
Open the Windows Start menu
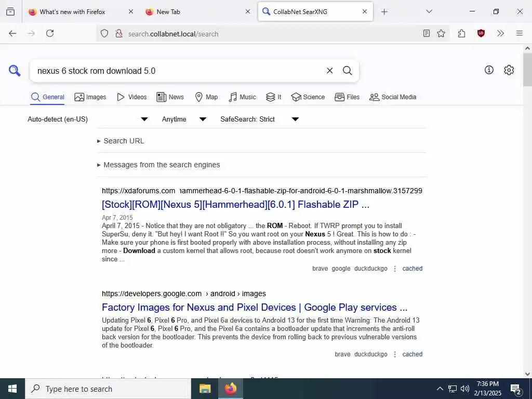coord(12,389)
